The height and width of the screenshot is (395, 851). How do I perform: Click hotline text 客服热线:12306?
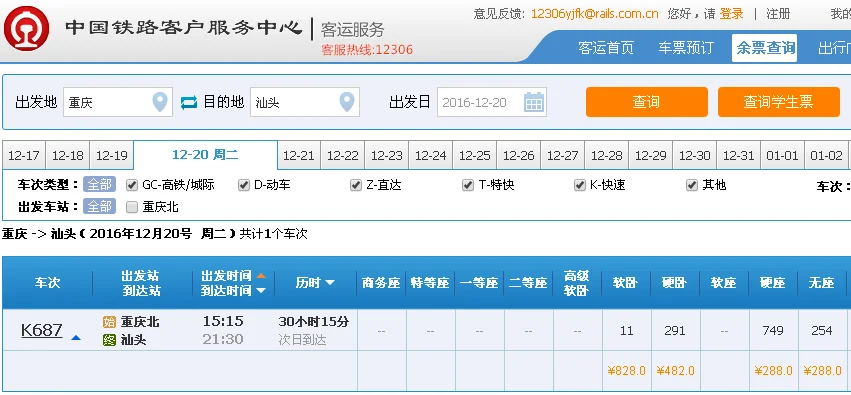coord(367,50)
